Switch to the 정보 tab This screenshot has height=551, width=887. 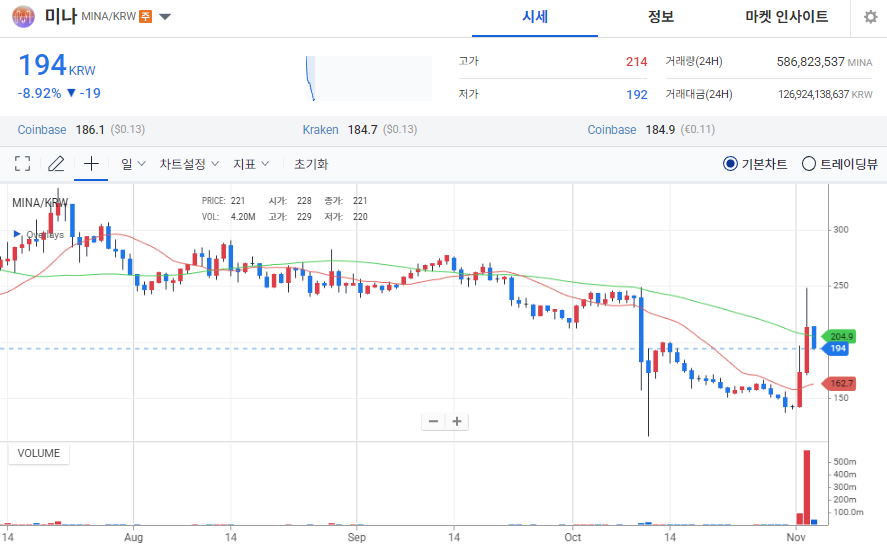661,17
